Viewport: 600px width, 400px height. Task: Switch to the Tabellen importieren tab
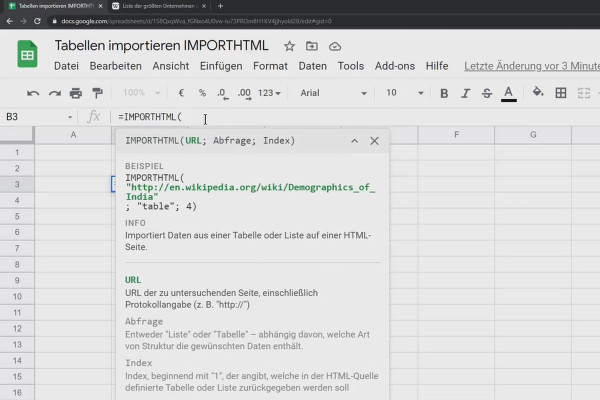pos(55,6)
